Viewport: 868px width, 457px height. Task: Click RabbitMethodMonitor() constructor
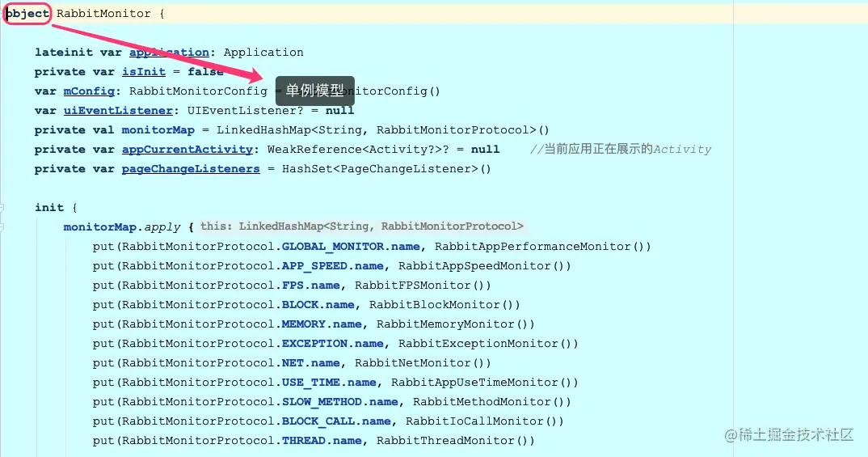491,401
